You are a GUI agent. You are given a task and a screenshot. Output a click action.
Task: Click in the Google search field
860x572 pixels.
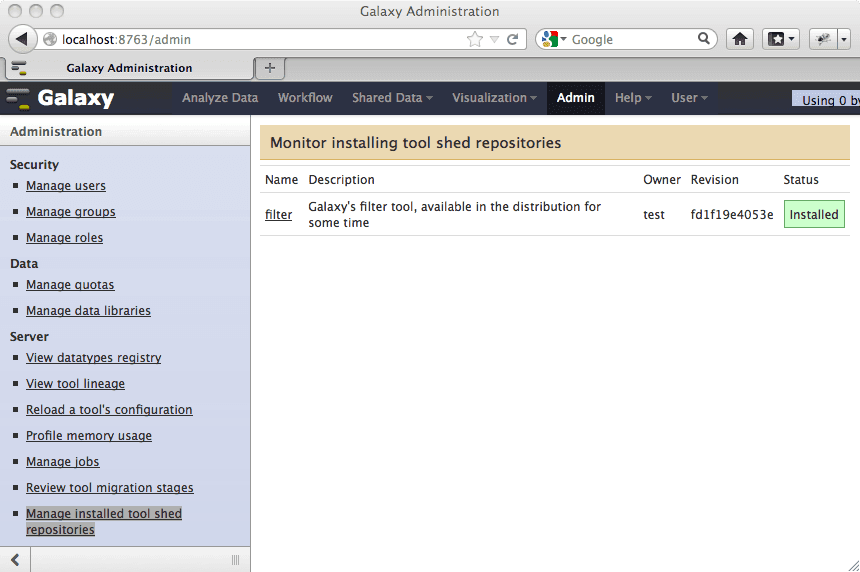(x=630, y=40)
